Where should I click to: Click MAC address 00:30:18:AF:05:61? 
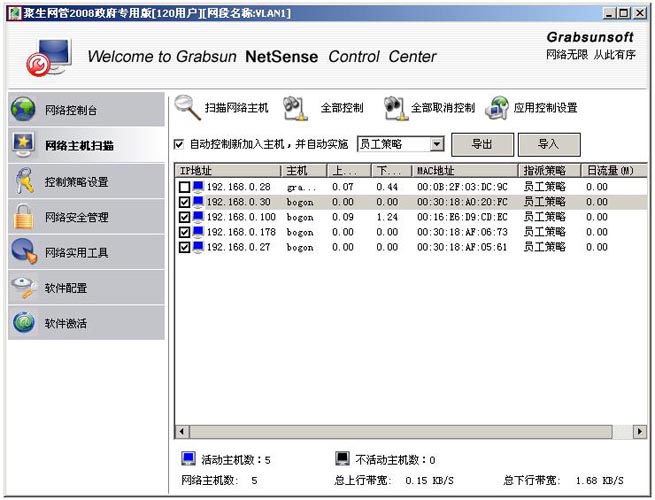(x=462, y=247)
